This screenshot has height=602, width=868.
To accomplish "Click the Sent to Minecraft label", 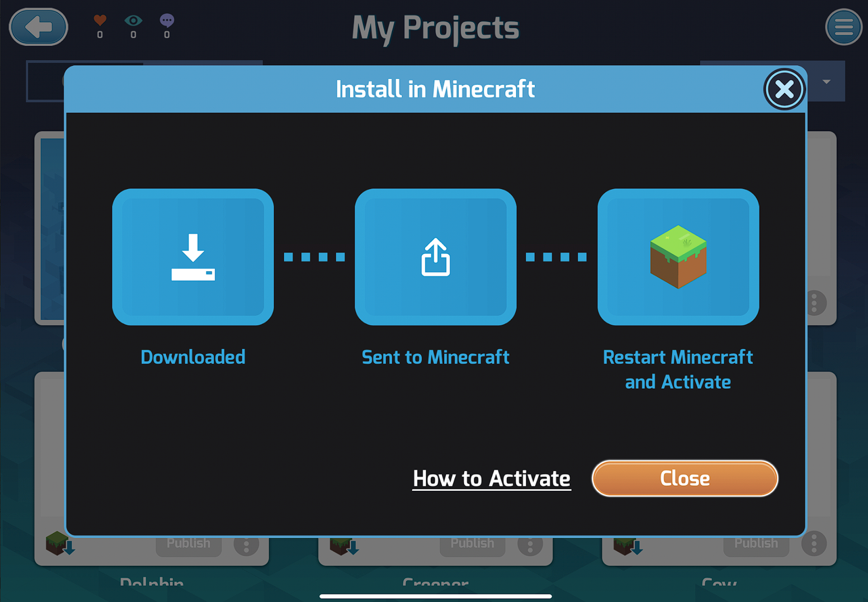I will (x=435, y=357).
